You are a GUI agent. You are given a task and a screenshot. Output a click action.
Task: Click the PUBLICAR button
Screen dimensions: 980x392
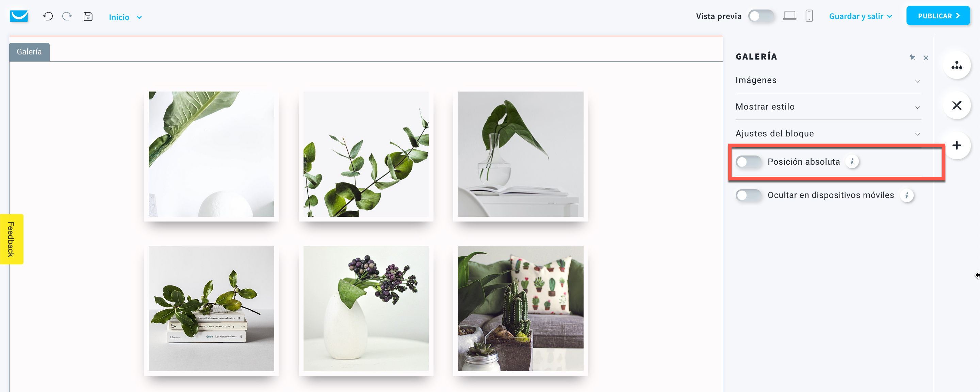938,16
